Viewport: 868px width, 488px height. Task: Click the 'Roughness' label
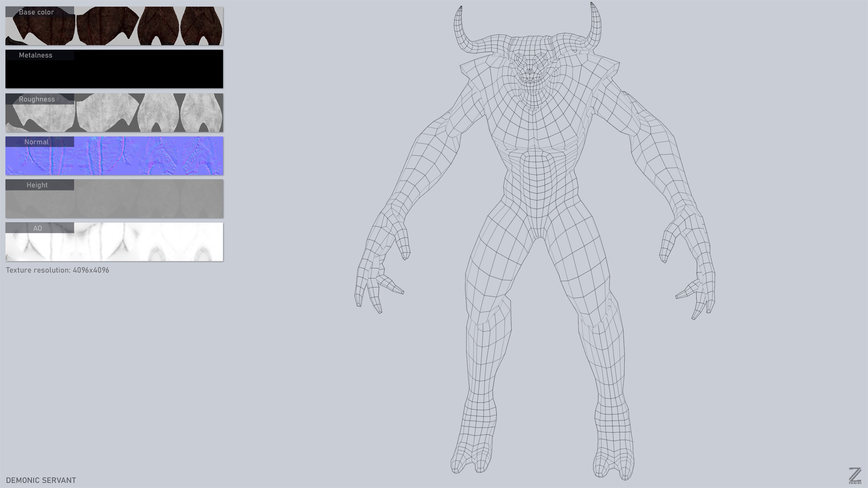click(x=37, y=99)
